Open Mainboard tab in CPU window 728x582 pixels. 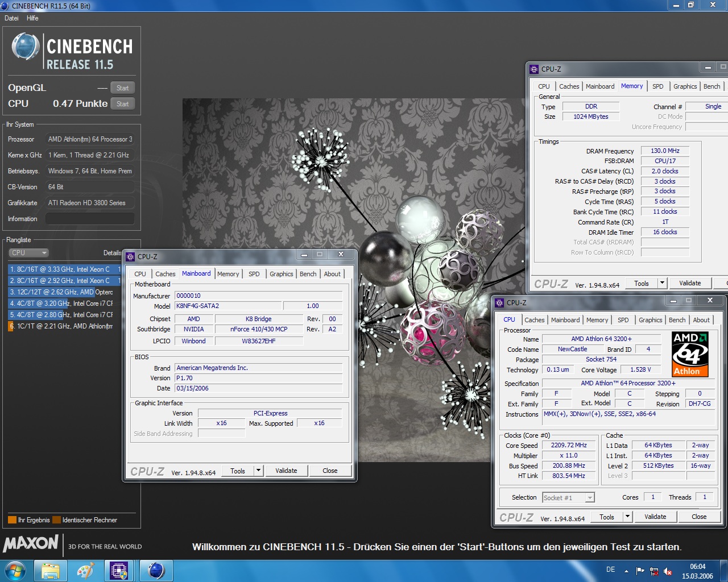coord(565,320)
